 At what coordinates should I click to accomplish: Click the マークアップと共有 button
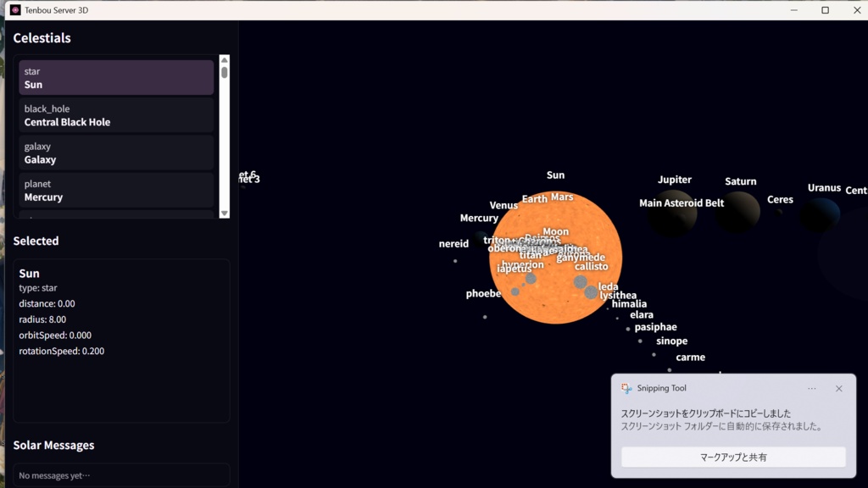tap(732, 457)
